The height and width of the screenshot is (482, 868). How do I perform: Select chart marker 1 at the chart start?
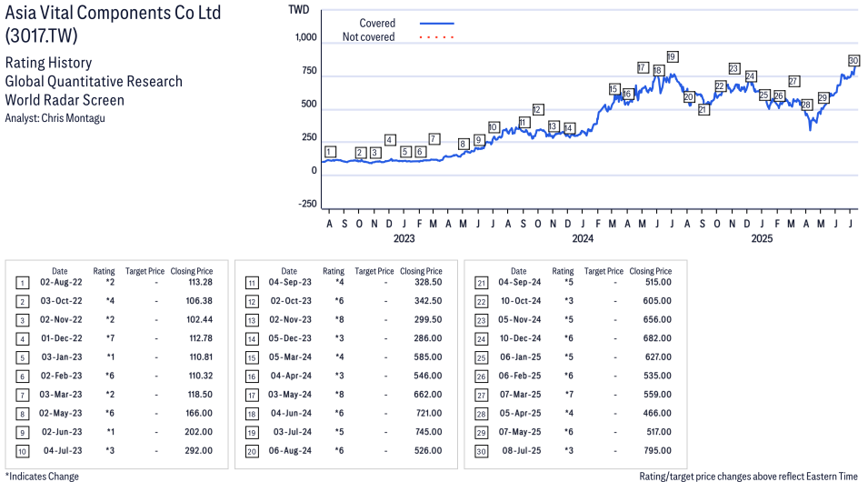point(330,152)
